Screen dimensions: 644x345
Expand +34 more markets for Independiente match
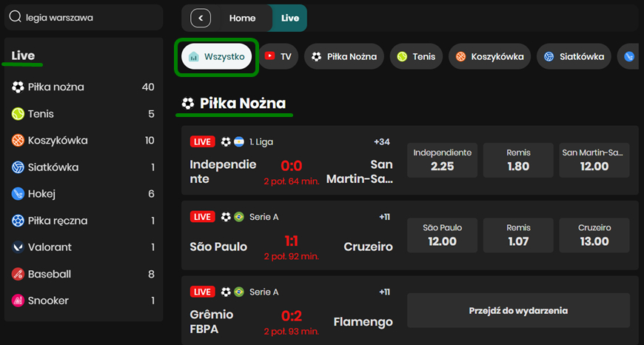coord(382,141)
